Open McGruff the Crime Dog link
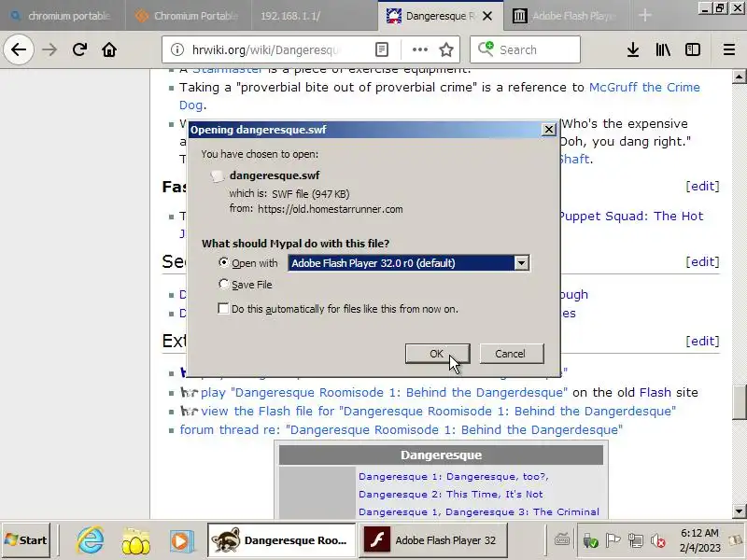747x560 pixels. [x=644, y=87]
